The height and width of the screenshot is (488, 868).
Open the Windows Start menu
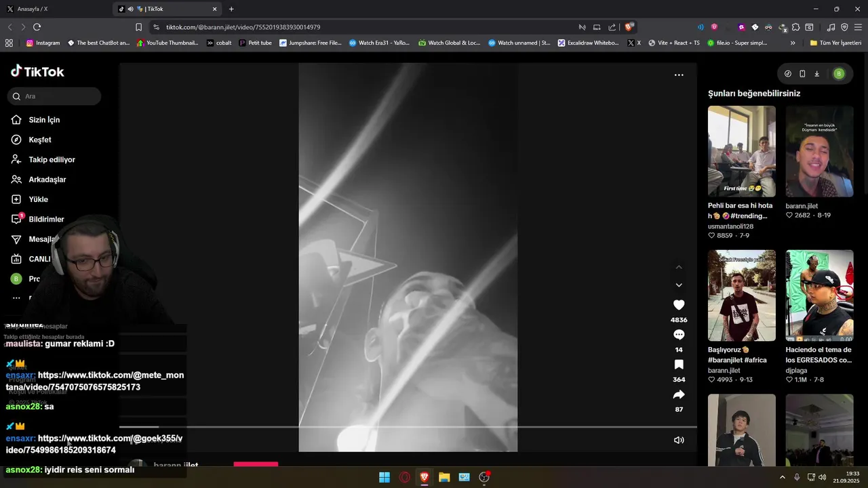click(x=384, y=477)
